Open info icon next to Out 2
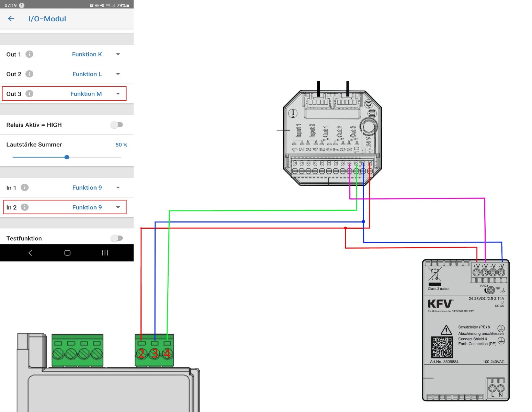The width and height of the screenshot is (532, 412). [30, 74]
